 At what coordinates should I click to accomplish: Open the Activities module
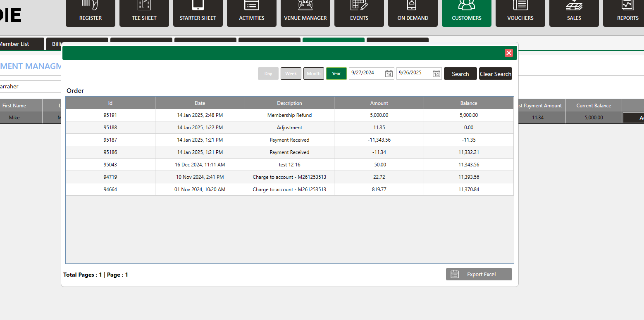[x=252, y=13]
